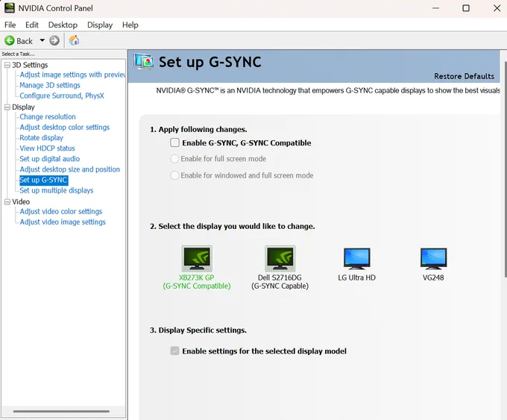Open Change resolution task
Viewport: 507px width, 420px height.
48,117
